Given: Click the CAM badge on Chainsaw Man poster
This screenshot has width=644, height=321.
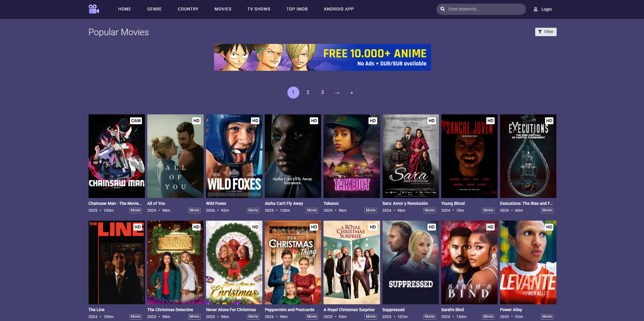Looking at the screenshot, I should pos(136,121).
